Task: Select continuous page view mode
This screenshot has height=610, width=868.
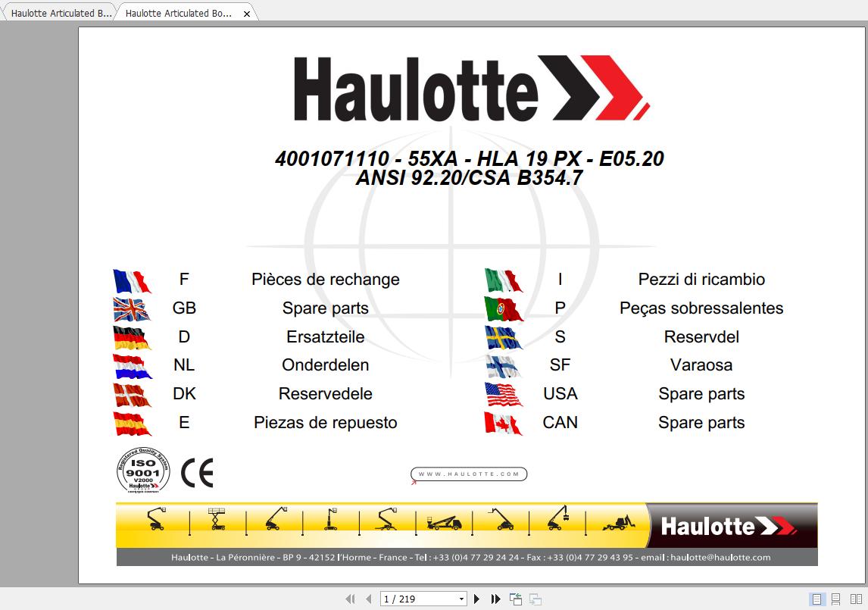Action: [x=836, y=599]
